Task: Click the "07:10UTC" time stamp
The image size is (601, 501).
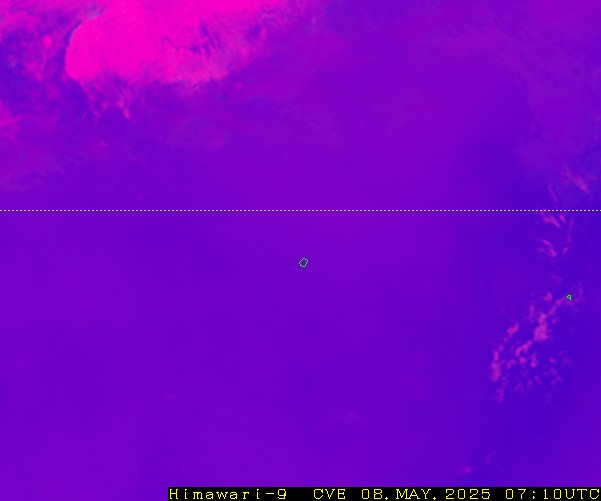Action: point(552,494)
